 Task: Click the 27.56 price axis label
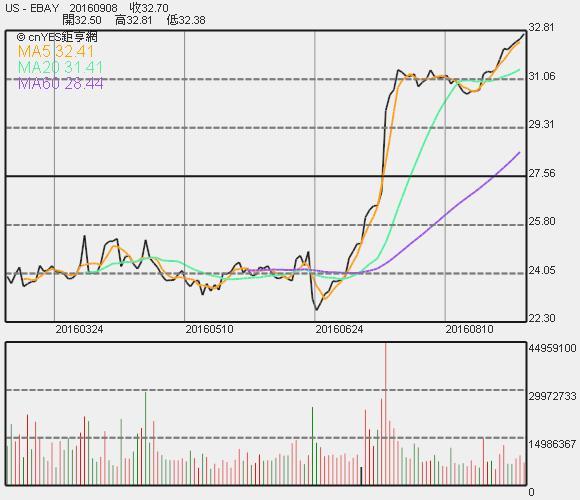(542, 173)
